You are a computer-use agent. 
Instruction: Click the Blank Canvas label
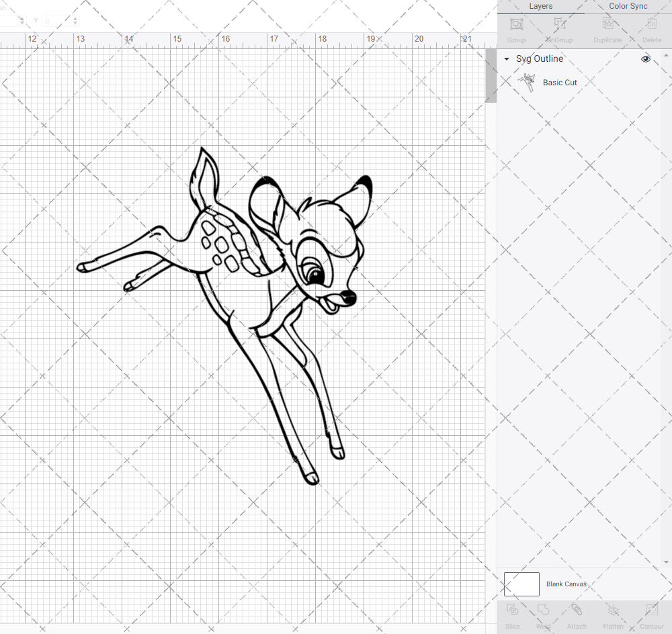[x=566, y=584]
